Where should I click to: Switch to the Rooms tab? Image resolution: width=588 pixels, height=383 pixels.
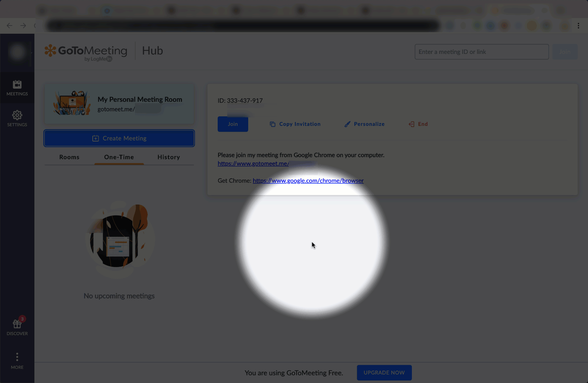pyautogui.click(x=69, y=157)
